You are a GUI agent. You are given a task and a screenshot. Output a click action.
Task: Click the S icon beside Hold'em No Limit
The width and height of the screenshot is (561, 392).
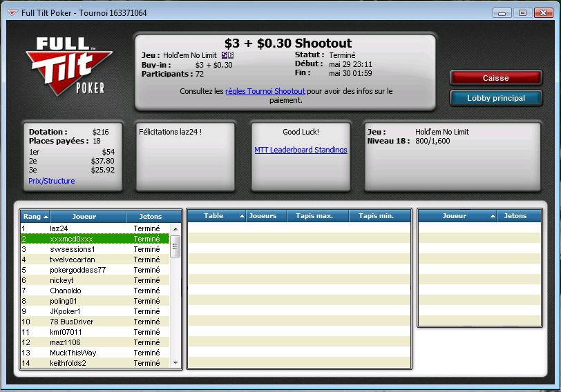pyautogui.click(x=225, y=55)
